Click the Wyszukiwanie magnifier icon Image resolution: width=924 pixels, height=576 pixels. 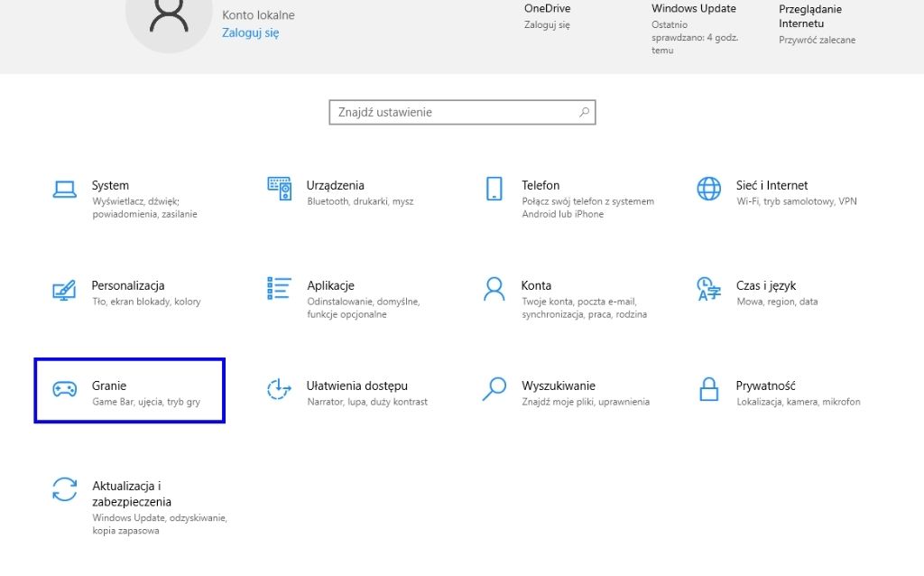click(x=494, y=389)
